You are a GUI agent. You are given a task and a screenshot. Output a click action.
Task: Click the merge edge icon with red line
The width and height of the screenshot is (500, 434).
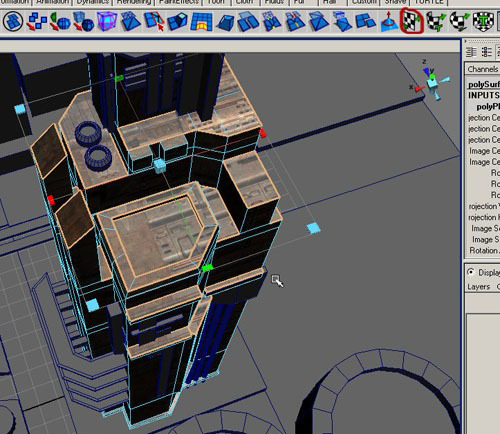coord(295,21)
